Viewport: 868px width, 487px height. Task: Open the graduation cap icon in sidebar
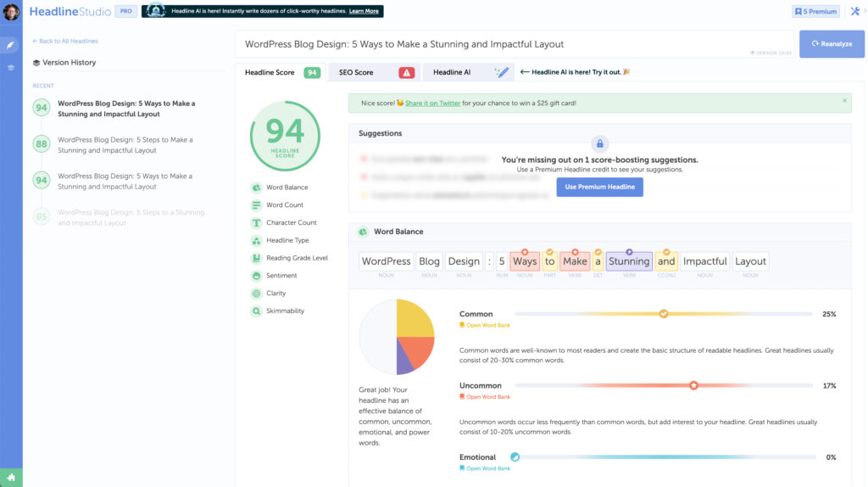11,67
